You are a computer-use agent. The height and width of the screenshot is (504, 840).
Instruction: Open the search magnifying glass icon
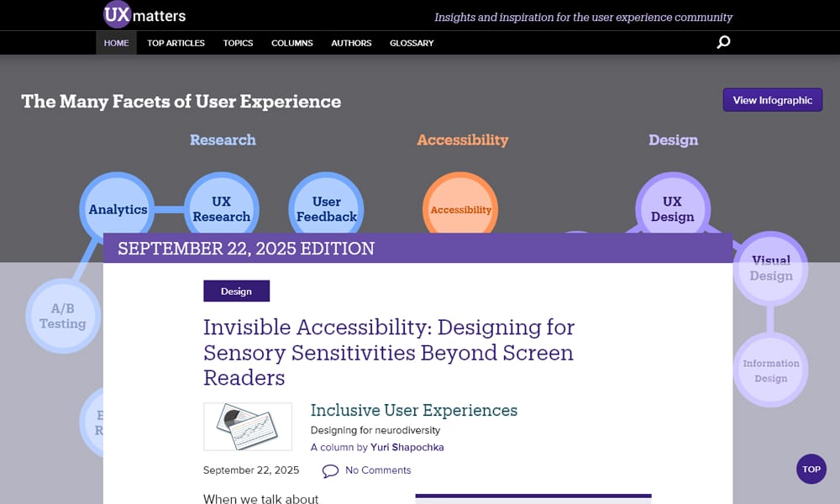click(723, 41)
